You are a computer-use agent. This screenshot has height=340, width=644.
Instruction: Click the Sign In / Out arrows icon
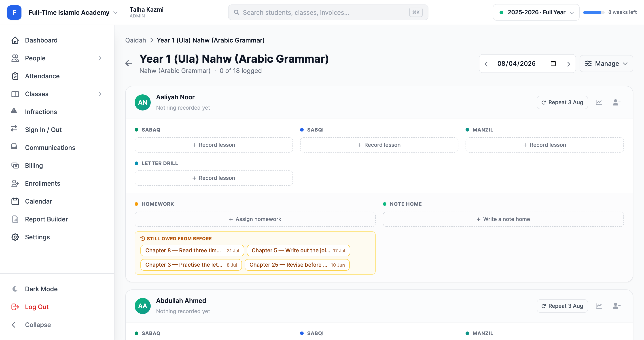14,128
